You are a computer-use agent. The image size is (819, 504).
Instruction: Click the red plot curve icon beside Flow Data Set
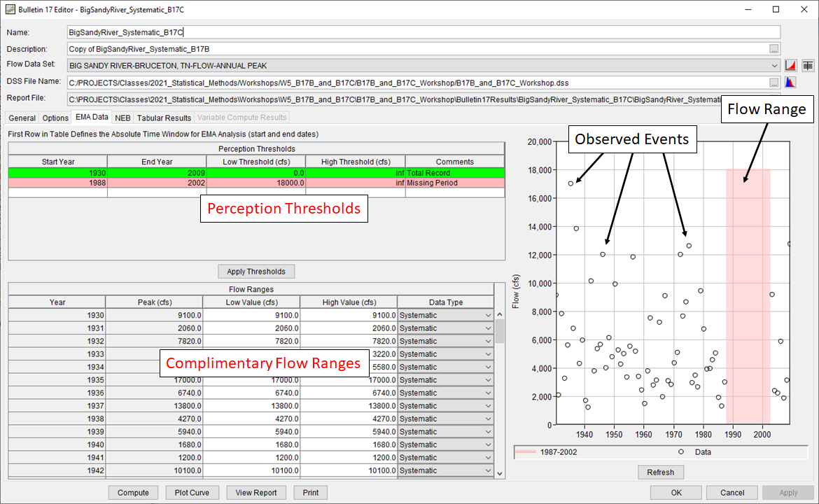790,64
